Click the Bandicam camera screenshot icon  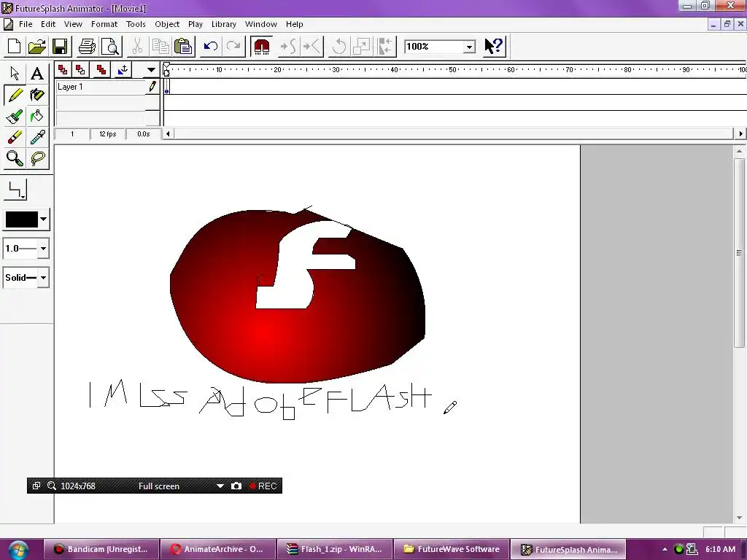coord(236,486)
